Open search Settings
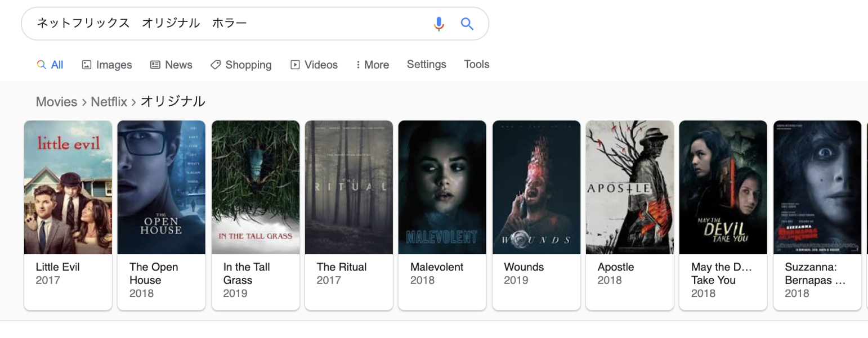Screen dimensions: 868x338 (x=427, y=64)
